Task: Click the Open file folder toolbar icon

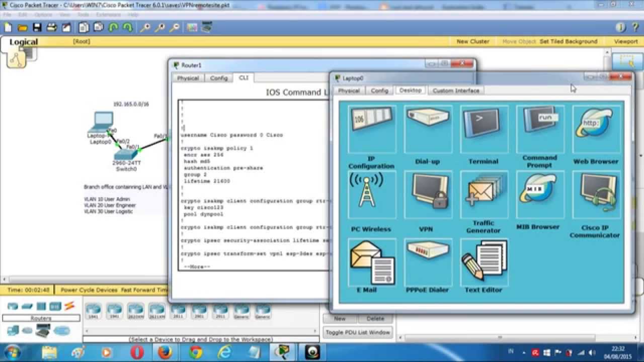Action: click(23, 27)
